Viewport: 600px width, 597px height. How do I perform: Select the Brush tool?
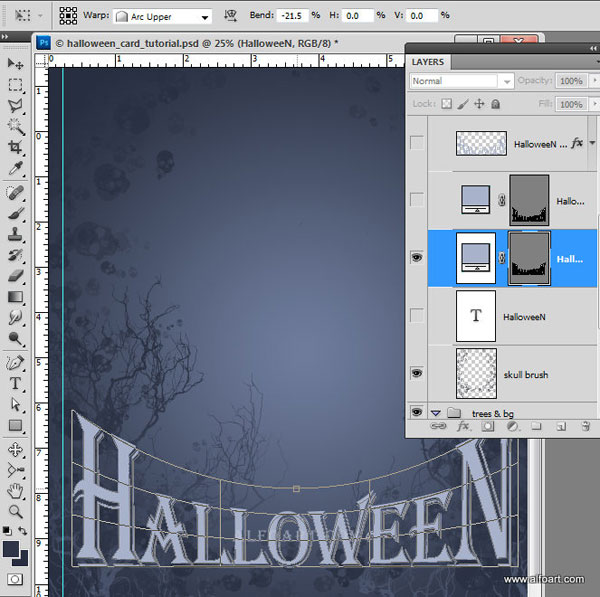pyautogui.click(x=15, y=213)
